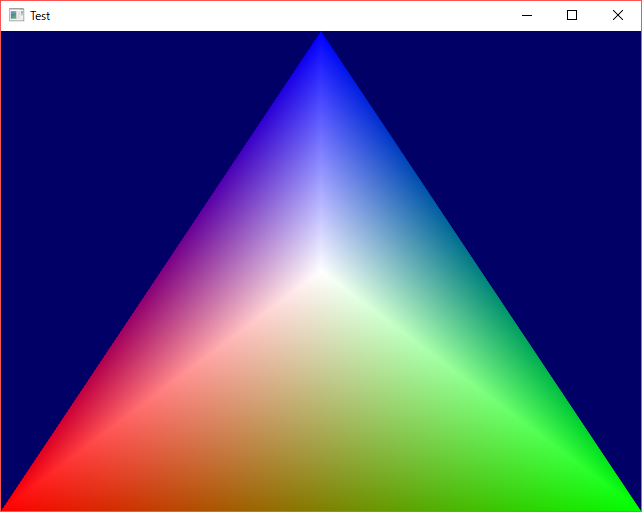The height and width of the screenshot is (512, 642).
Task: Maximize the Test window
Action: pyautogui.click(x=572, y=15)
